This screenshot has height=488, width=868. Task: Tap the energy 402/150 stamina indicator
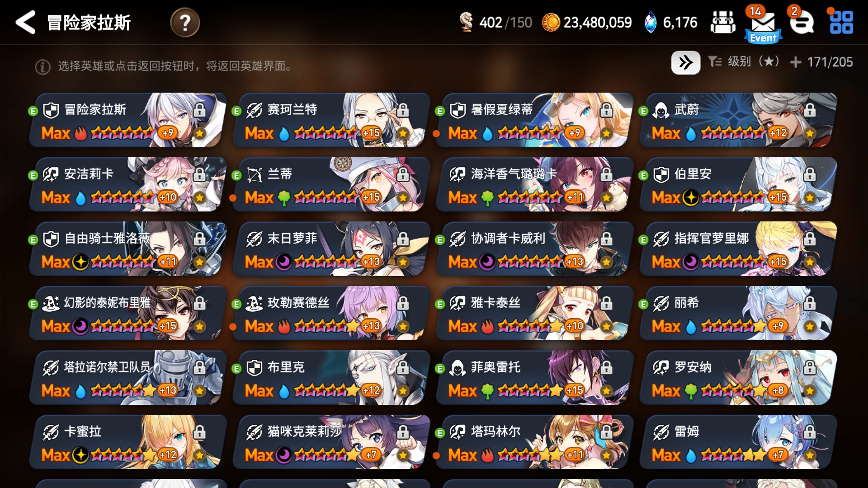(x=495, y=22)
